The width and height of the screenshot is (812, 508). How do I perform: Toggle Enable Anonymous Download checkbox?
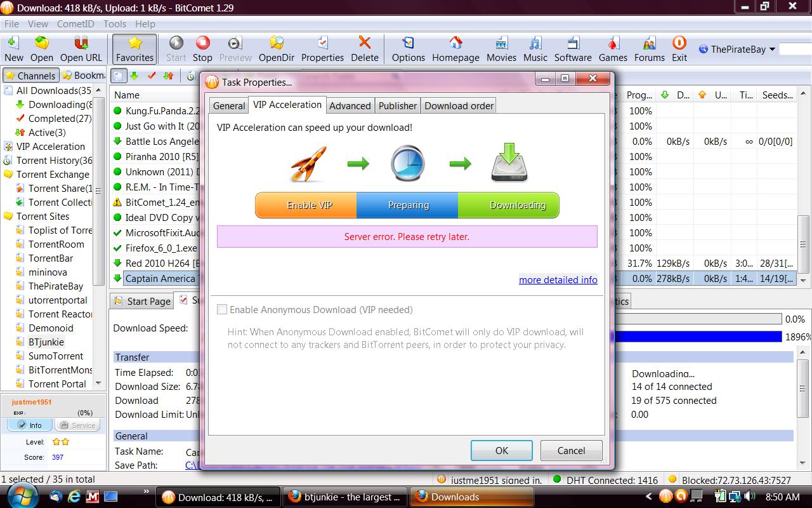point(222,310)
